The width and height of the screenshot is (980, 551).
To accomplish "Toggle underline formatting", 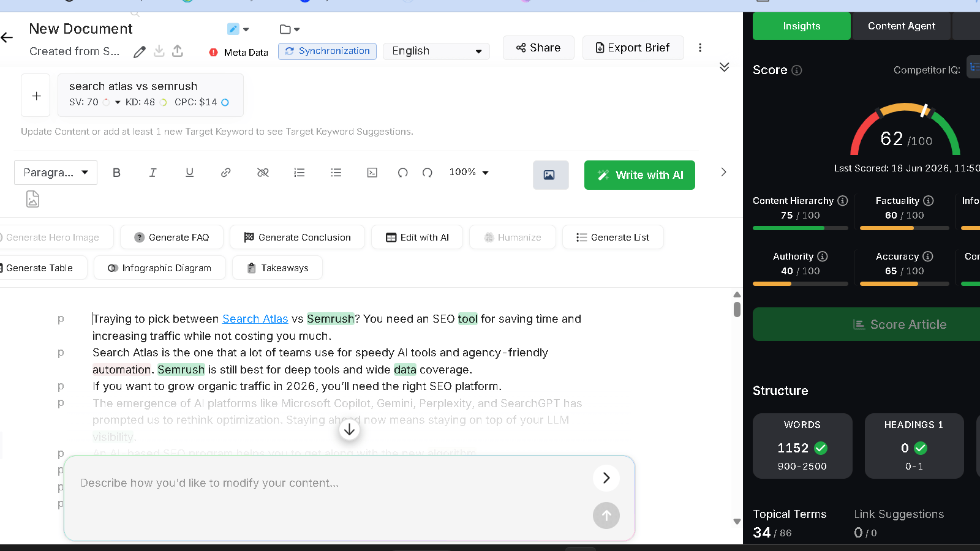I will click(190, 173).
